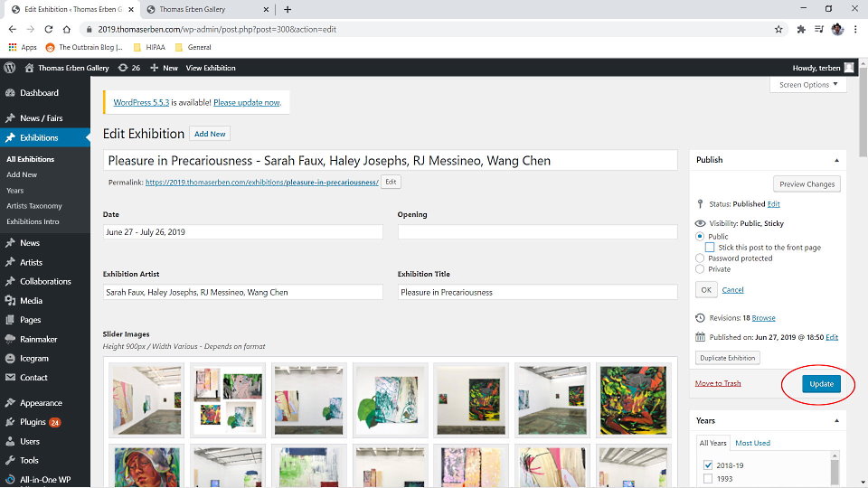Screen dimensions: 868x488
Task: Click the Preview Changes button
Action: [807, 184]
